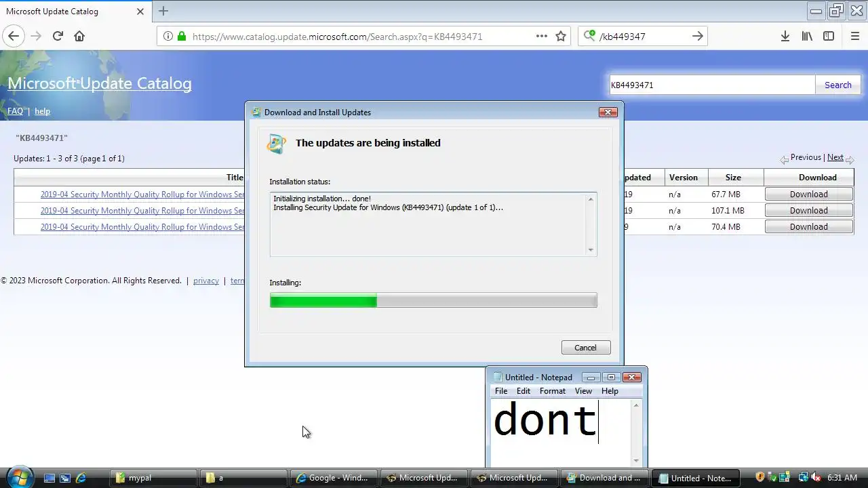Switch to the mypal taskbar button
868x488 pixels.
(x=153, y=478)
